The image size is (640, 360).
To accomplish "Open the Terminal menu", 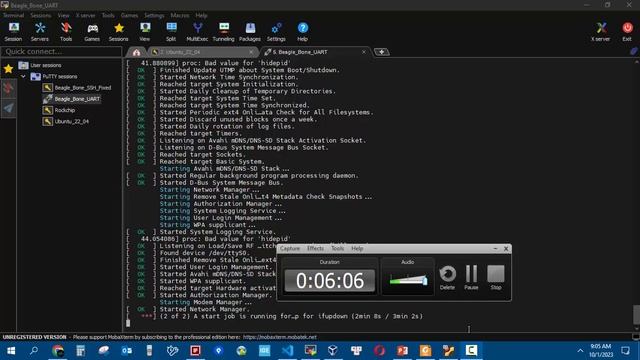I will coord(13,15).
